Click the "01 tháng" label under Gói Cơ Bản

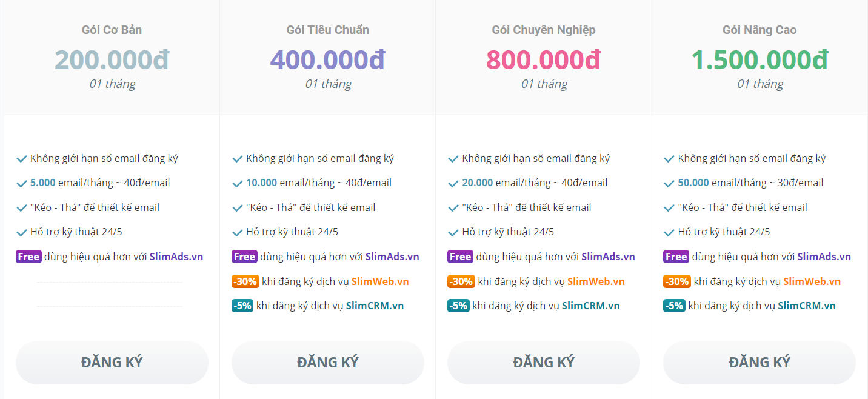click(x=112, y=84)
